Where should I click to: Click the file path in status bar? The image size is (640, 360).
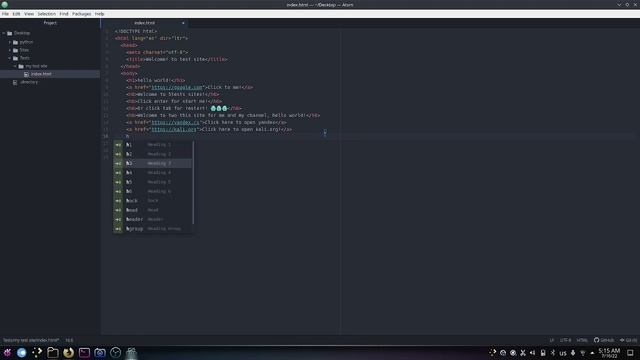click(31, 340)
